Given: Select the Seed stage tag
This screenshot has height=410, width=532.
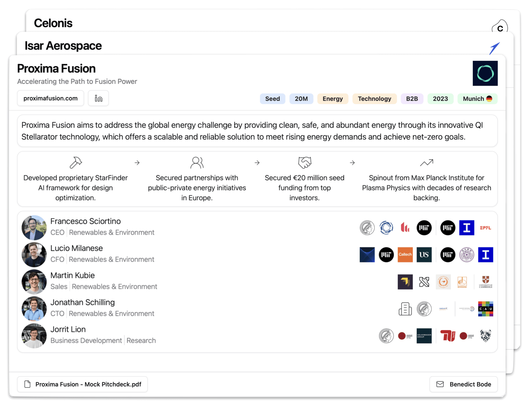Looking at the screenshot, I should [272, 99].
